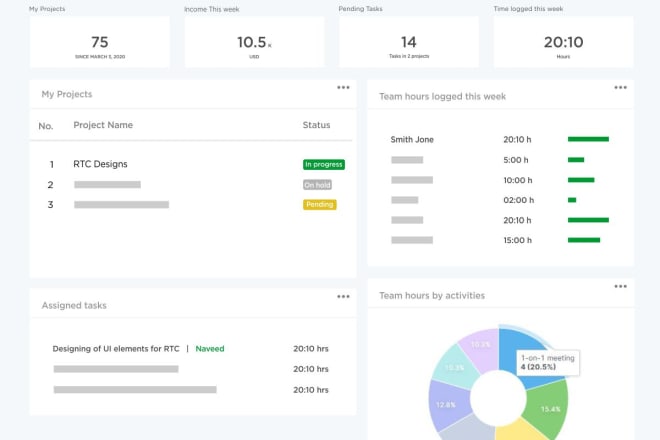Click the 1-on-1 meeting tooltip
Image resolution: width=660 pixels, height=440 pixels.
point(548,362)
